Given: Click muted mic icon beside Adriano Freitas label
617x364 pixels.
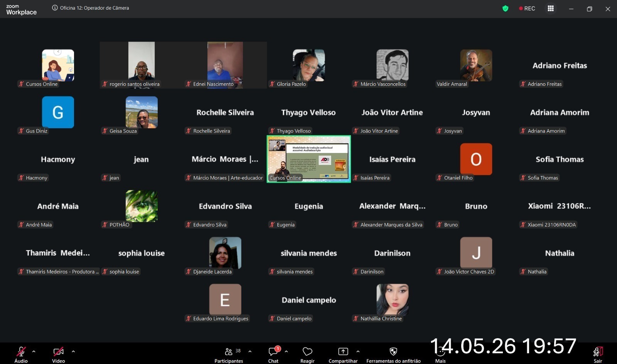Looking at the screenshot, I should point(523,84).
